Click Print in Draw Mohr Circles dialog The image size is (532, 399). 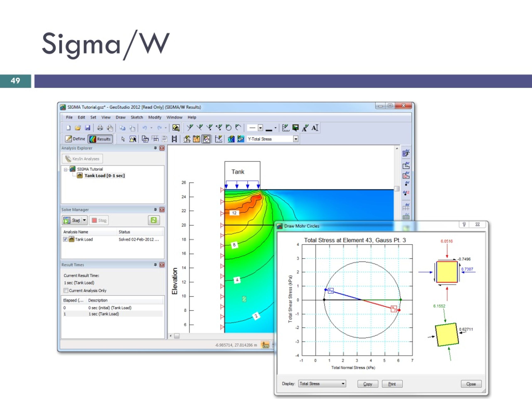point(392,384)
